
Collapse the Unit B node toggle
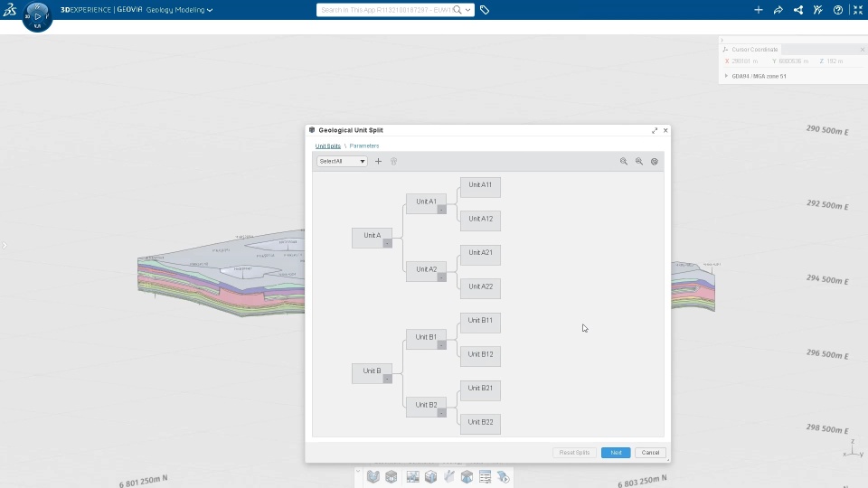tap(387, 379)
